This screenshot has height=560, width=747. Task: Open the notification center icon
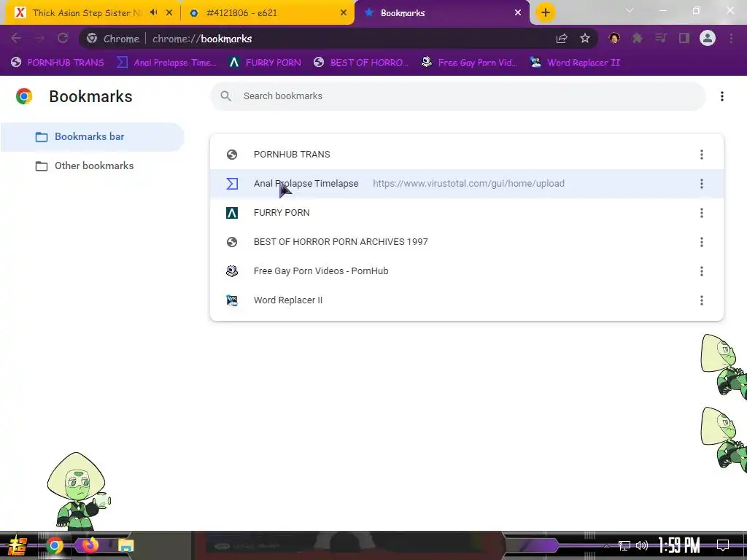click(x=723, y=545)
